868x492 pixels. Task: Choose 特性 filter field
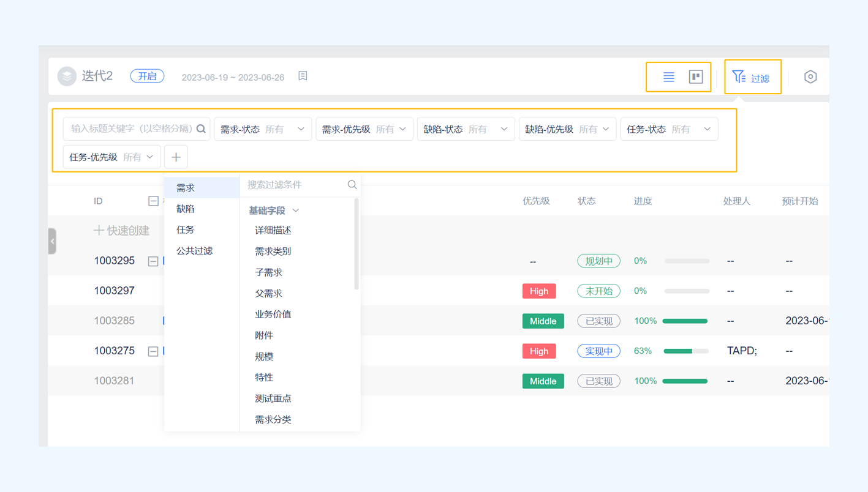point(264,378)
